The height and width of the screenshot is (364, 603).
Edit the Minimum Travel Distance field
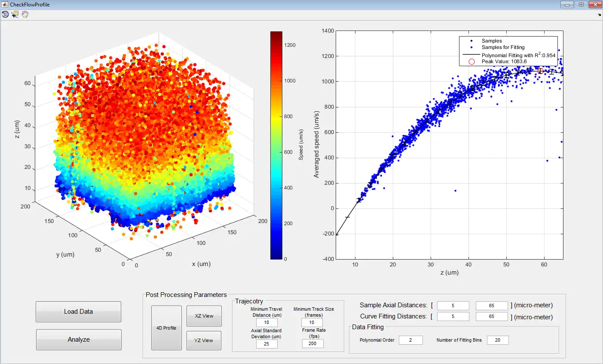click(x=266, y=322)
